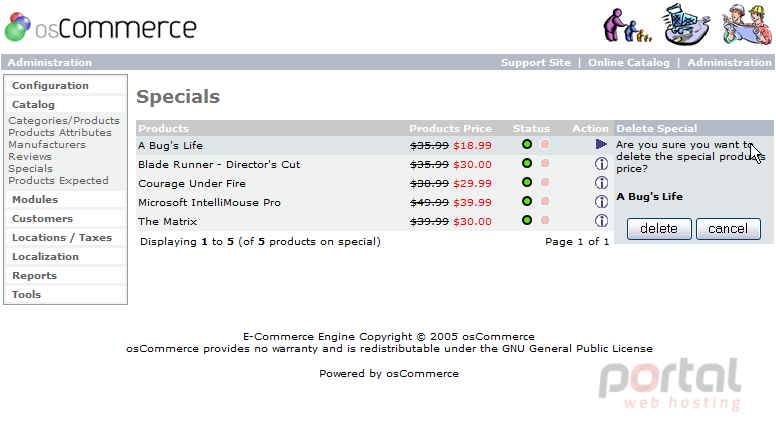Set The Matrix status active (green)

pyautogui.click(x=527, y=220)
